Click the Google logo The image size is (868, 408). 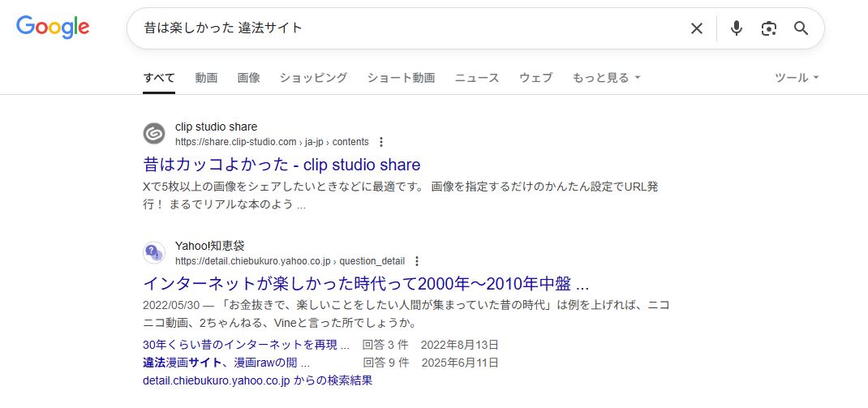53,27
